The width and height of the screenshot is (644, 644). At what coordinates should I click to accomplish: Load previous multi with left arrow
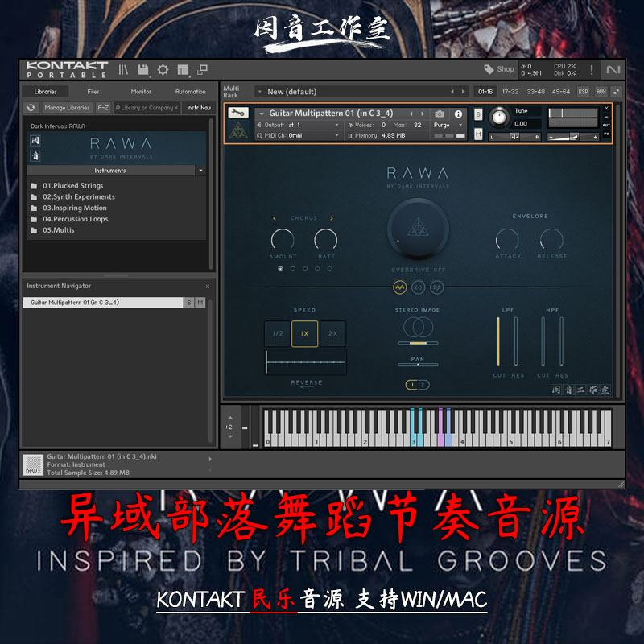pos(452,92)
